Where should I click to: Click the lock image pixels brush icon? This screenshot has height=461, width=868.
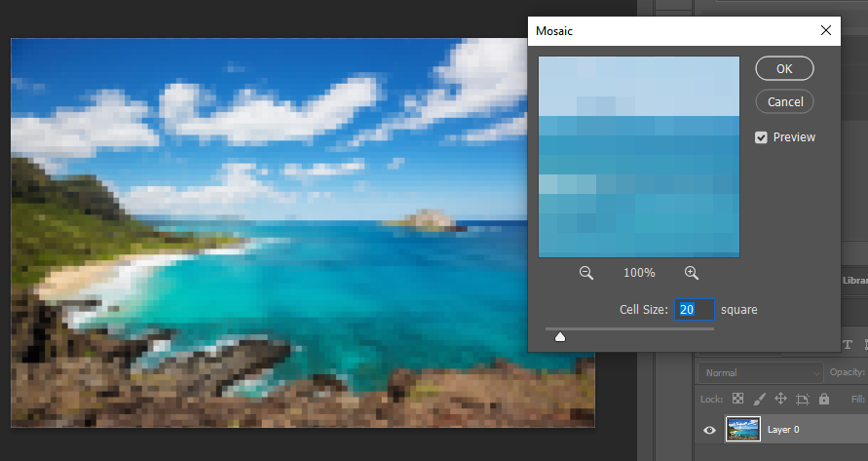tap(759, 400)
